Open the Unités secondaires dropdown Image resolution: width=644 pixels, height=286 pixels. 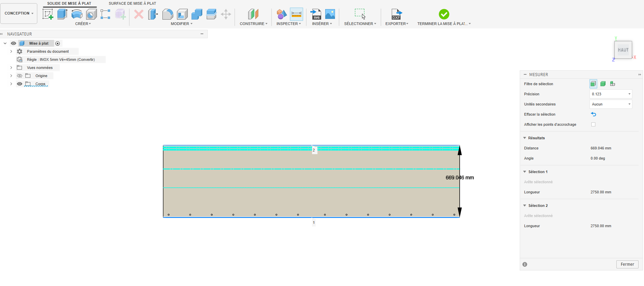(x=611, y=104)
